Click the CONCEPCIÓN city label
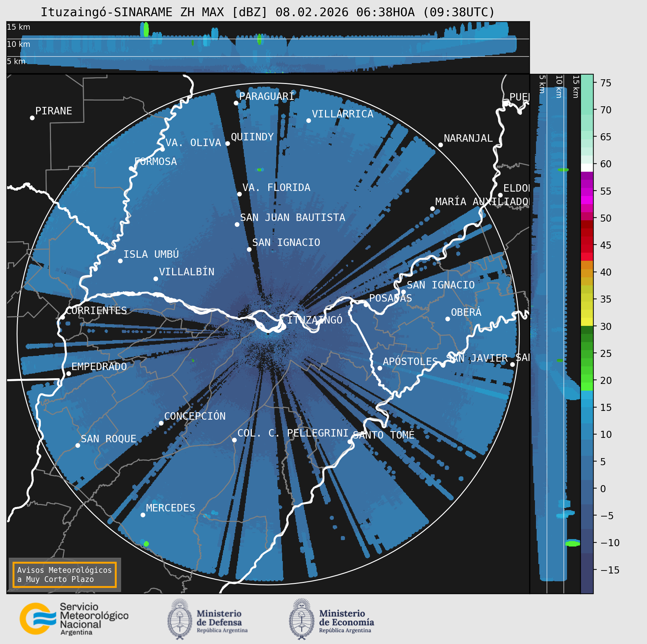The height and width of the screenshot is (644, 647). 195,416
